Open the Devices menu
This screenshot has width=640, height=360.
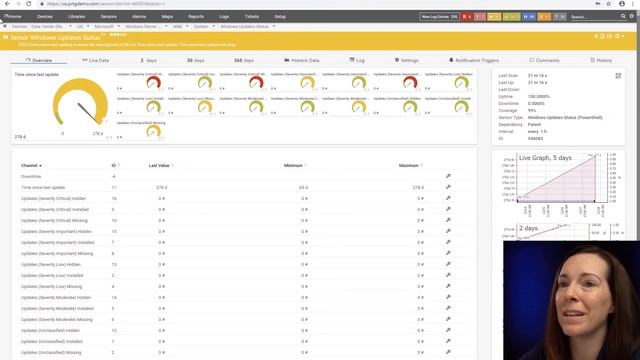coord(44,17)
